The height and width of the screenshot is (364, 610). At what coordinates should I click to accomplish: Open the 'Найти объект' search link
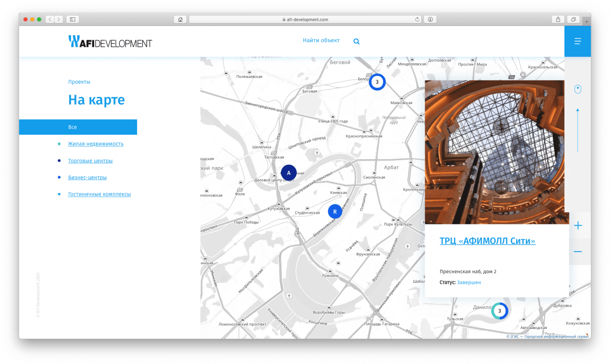(321, 40)
